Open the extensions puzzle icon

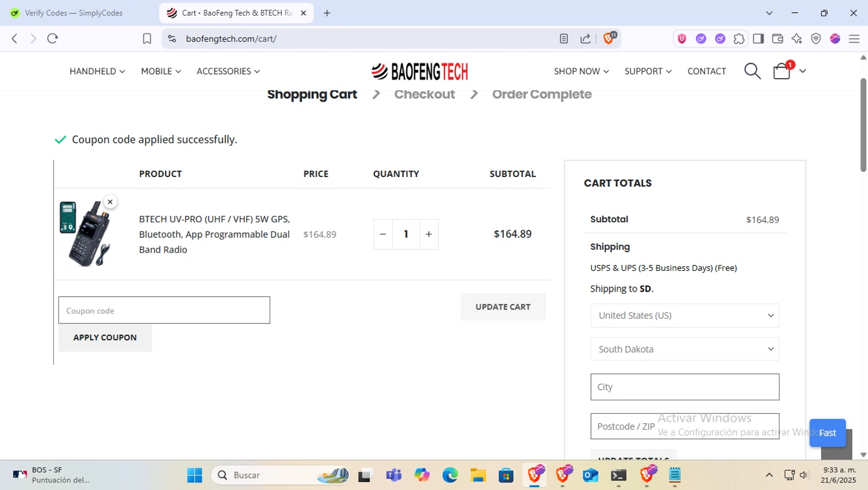pos(739,39)
